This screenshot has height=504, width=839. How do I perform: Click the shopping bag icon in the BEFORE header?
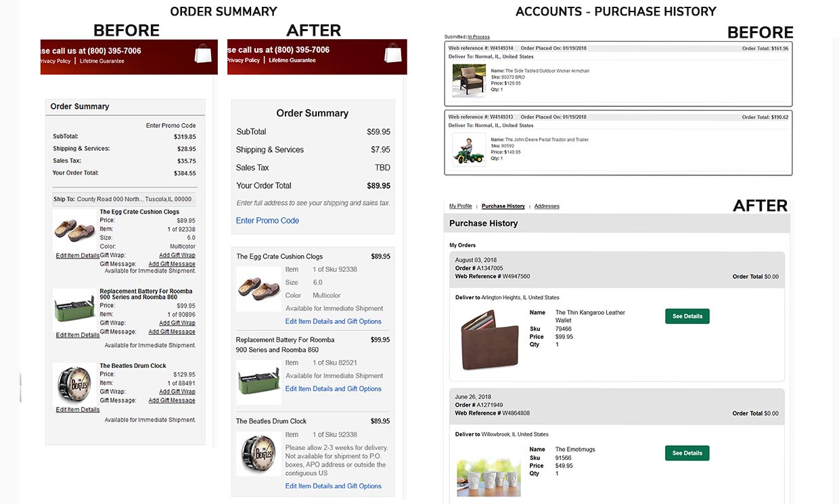coord(203,53)
